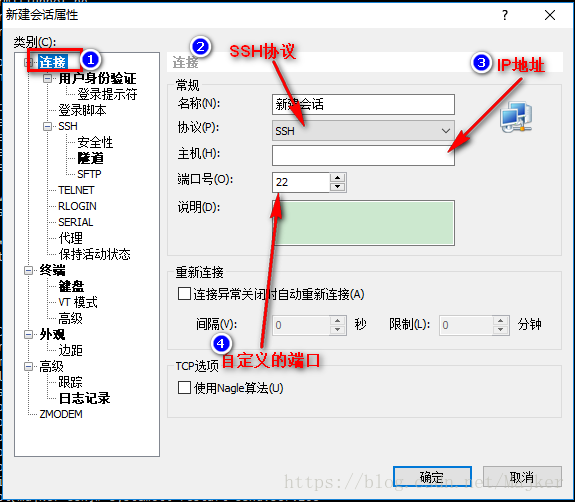Collapse the 终端 tree node
Image resolution: width=575 pixels, height=502 pixels.
pos(28,271)
